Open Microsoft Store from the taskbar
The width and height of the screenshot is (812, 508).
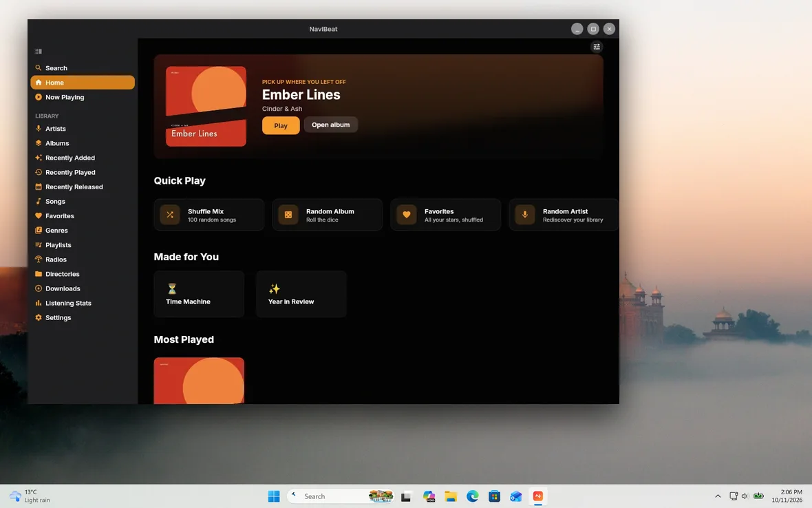click(494, 496)
